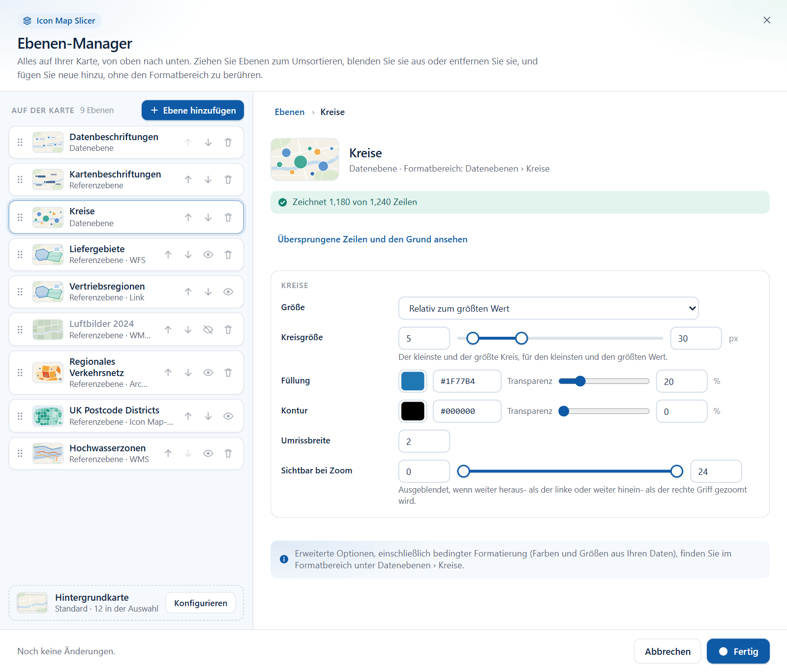Viewport: 787px width, 672px height.
Task: Delete the Kreise layer
Action: tap(228, 217)
